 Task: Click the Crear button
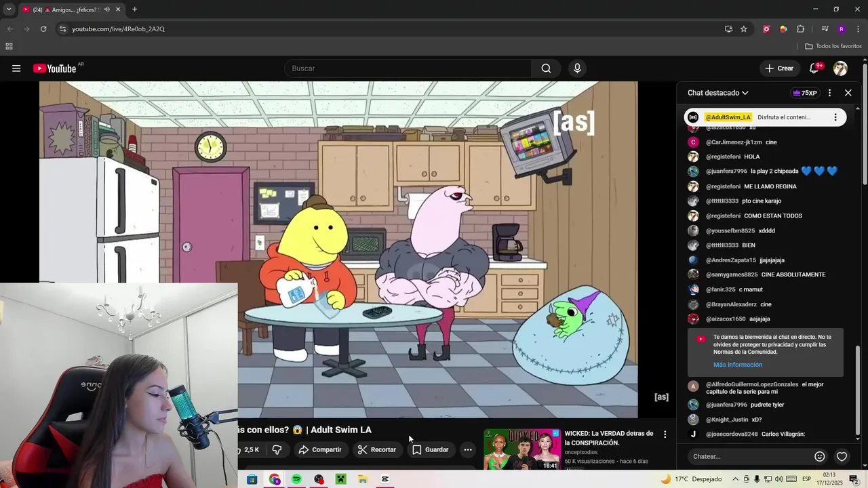[x=779, y=68]
